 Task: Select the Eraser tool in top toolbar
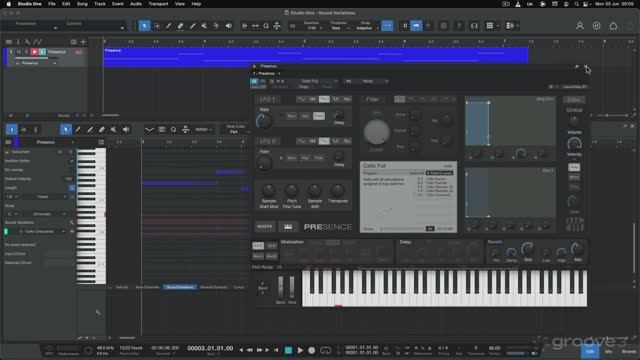180,26
